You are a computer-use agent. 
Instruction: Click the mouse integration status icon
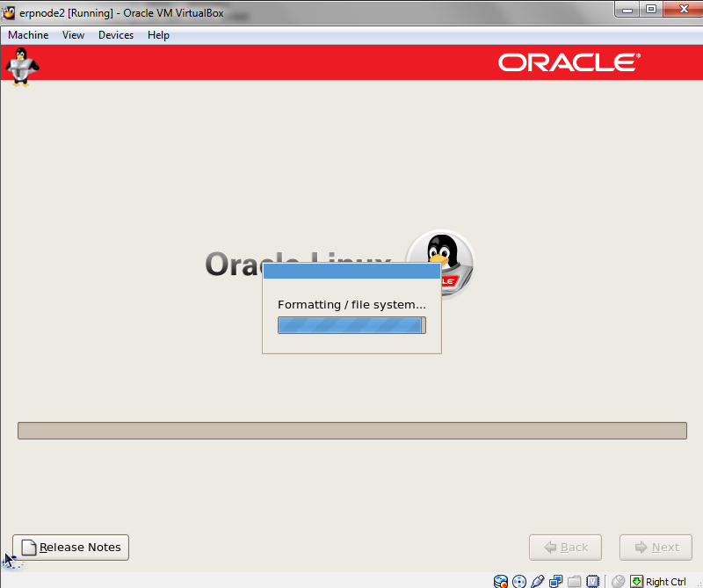click(619, 581)
